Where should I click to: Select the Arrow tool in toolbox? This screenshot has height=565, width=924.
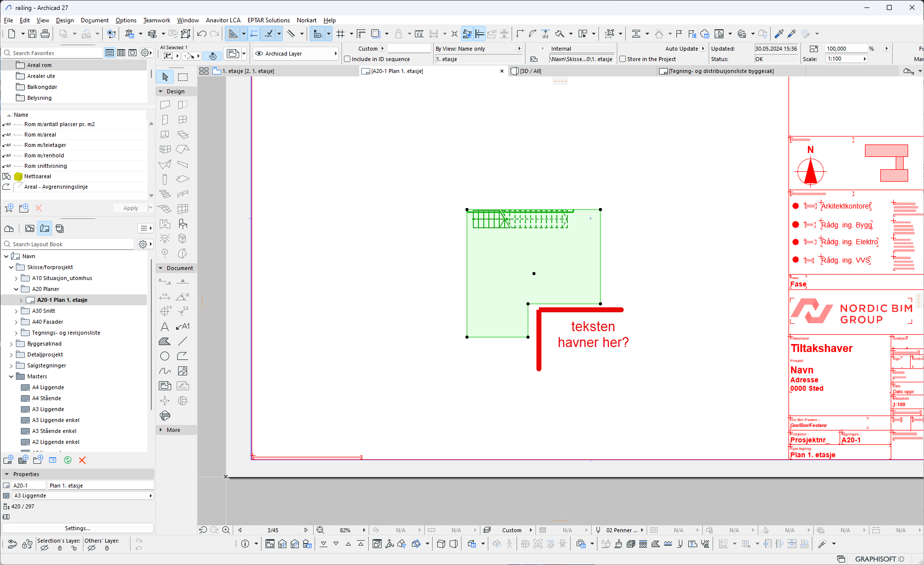(x=165, y=77)
